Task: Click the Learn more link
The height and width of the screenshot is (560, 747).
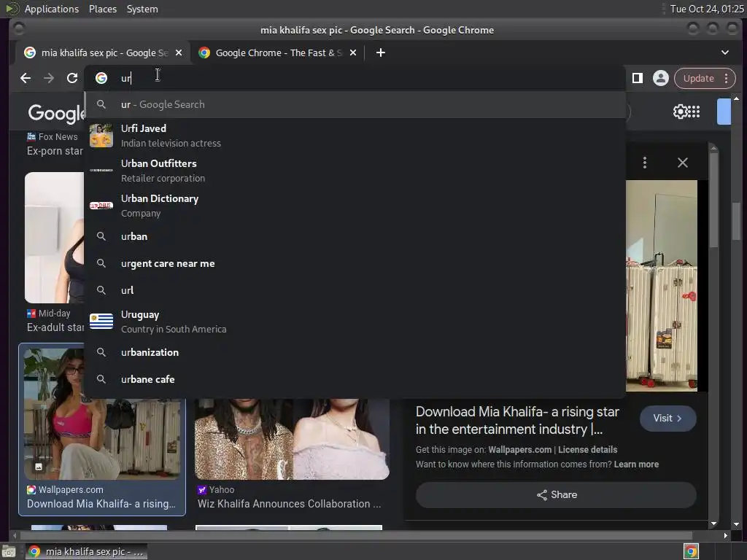Action: pyautogui.click(x=636, y=464)
